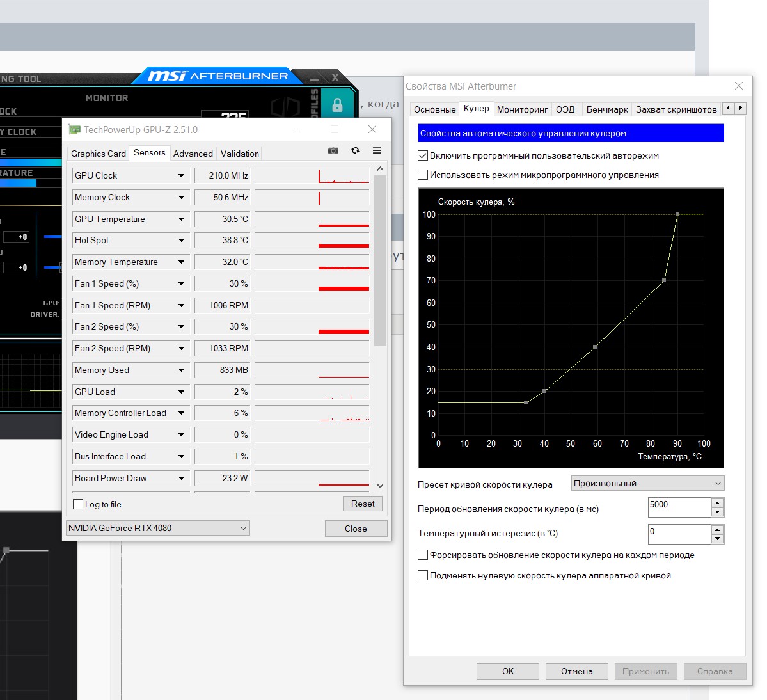
Task: Expand GPU Load sensor dropdown
Action: (182, 392)
